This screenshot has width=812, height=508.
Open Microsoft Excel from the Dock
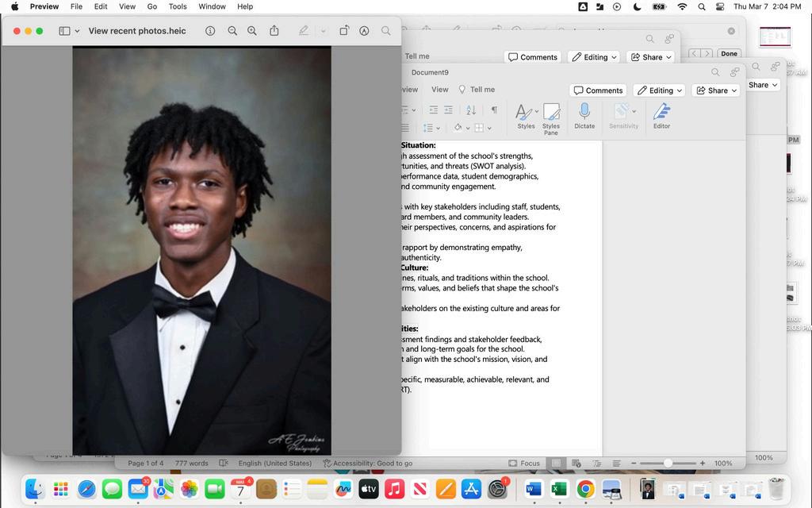point(559,488)
